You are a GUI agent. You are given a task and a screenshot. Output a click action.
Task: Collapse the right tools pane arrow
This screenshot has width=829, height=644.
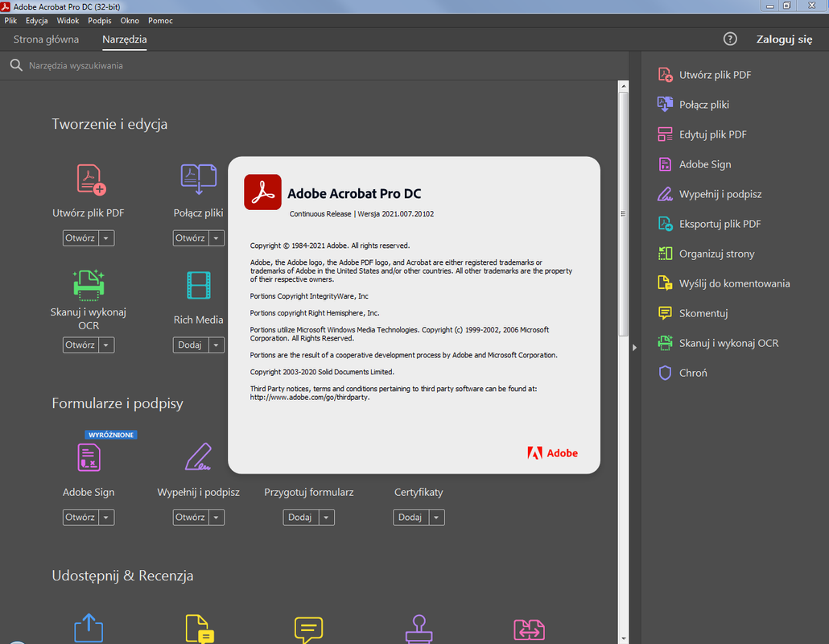pyautogui.click(x=634, y=348)
